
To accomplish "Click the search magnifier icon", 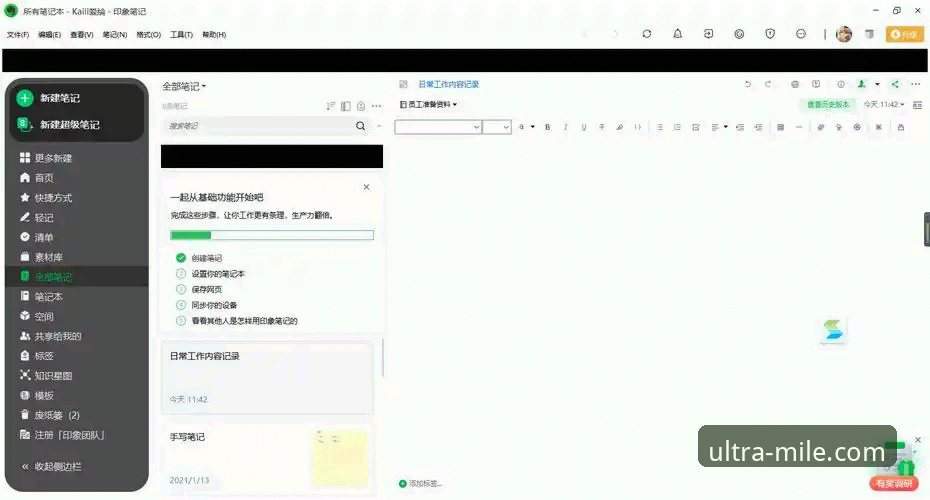I will point(360,126).
